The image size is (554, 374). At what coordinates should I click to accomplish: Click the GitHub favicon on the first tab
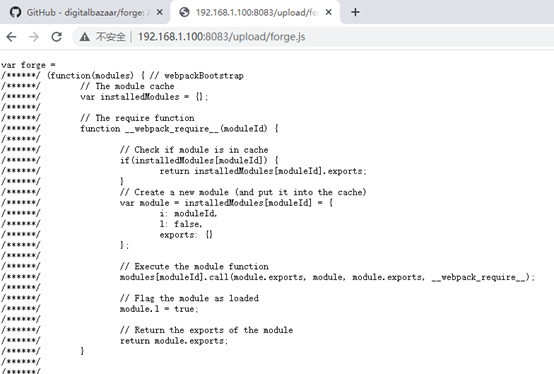click(15, 13)
